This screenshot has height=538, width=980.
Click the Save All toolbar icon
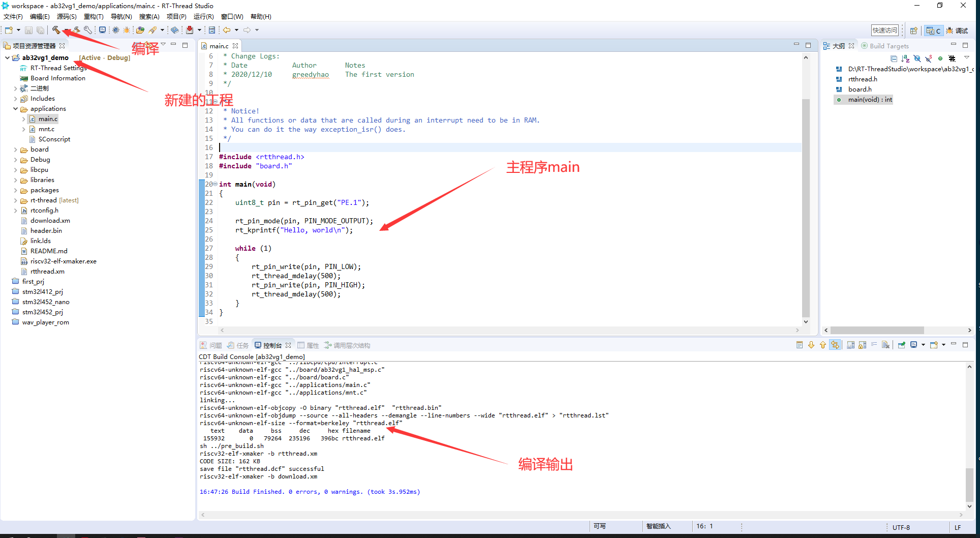coord(40,30)
